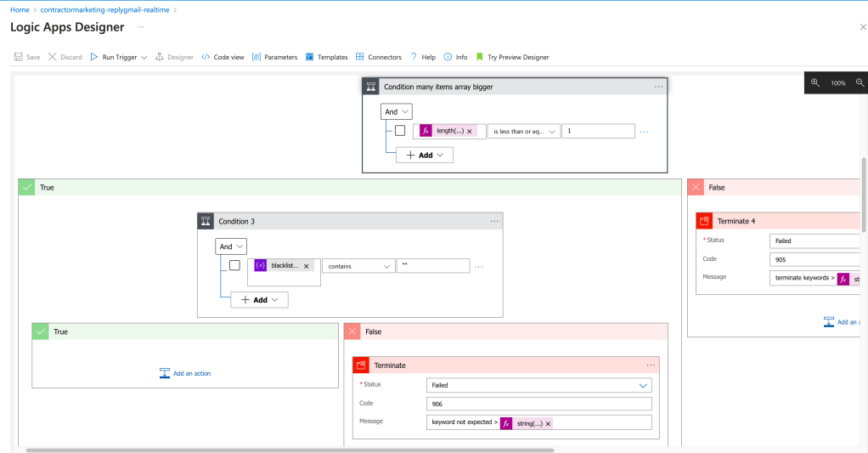Click the Condition 3 False branch header
868x453 pixels.
click(x=506, y=331)
